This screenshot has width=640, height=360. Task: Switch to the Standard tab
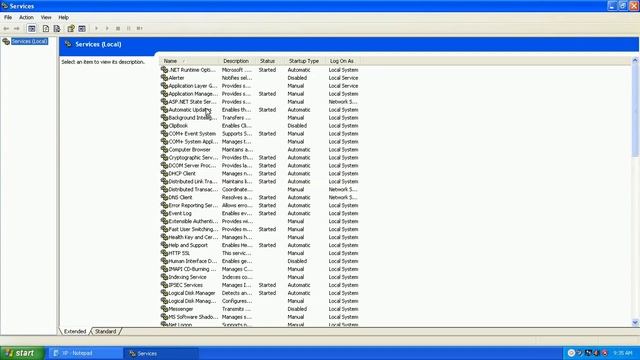[105, 331]
